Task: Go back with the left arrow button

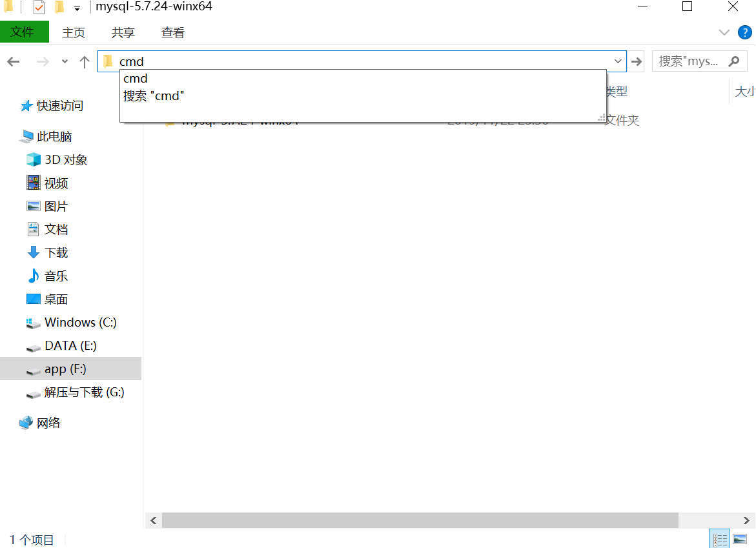Action: click(14, 61)
